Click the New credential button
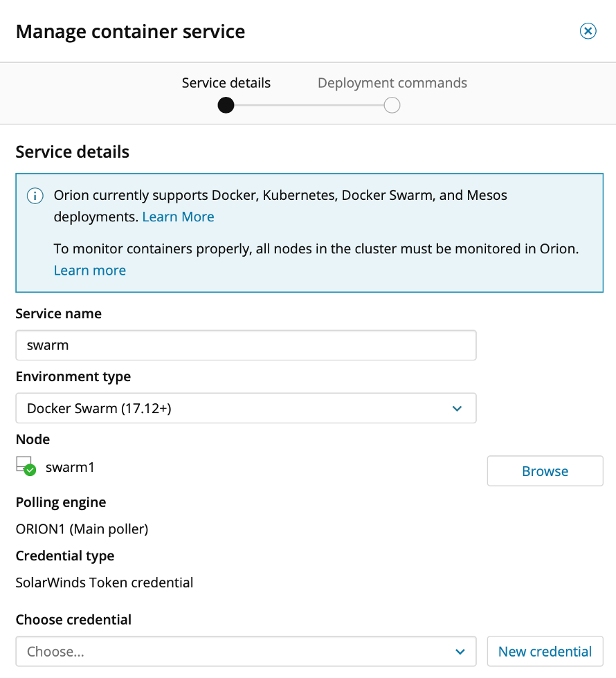 [545, 652]
